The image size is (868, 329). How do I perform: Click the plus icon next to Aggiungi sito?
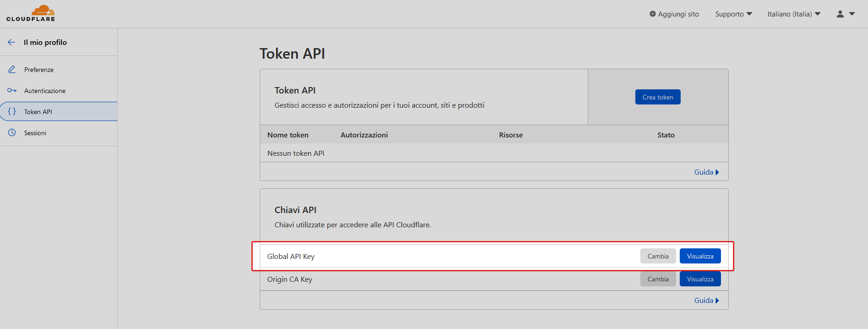click(653, 14)
